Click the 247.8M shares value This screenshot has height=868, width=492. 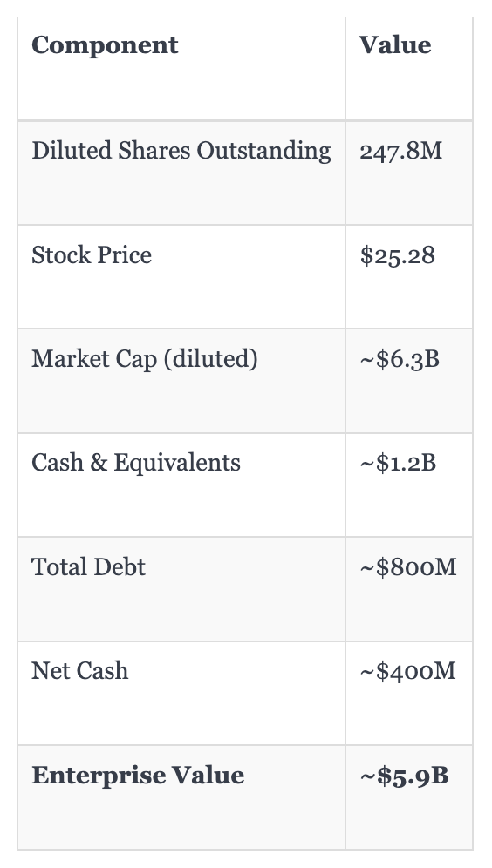401,151
